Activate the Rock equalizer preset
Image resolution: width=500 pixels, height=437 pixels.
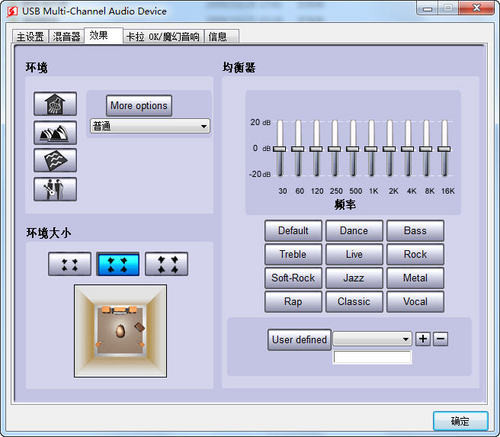[x=415, y=254]
